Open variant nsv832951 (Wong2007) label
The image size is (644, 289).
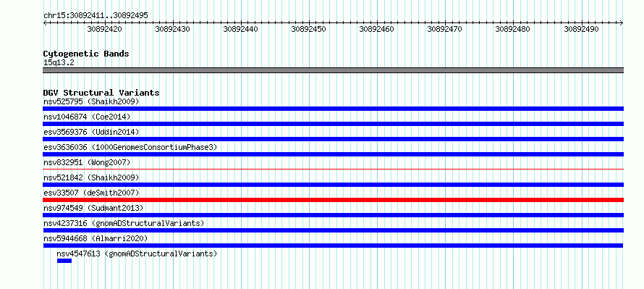point(87,162)
